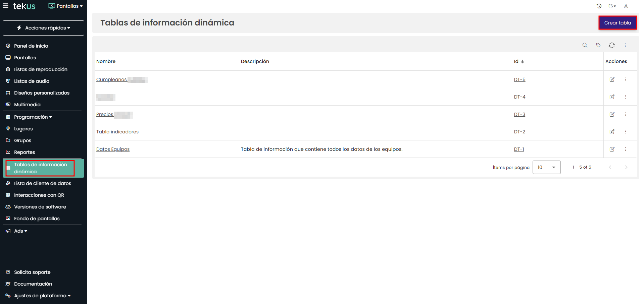Open the items per page dropdown
The width and height of the screenshot is (644, 304).
[x=546, y=167]
